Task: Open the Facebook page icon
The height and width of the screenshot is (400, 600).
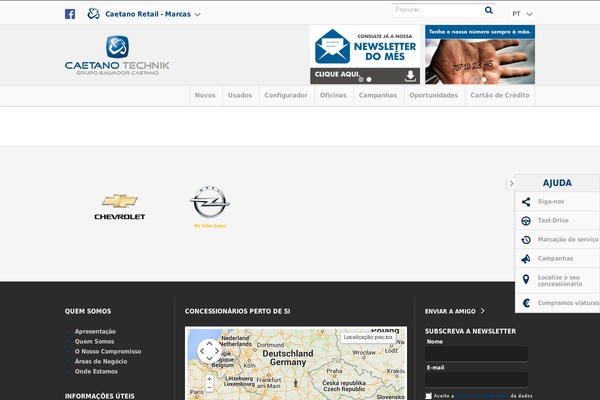Action: [x=70, y=14]
